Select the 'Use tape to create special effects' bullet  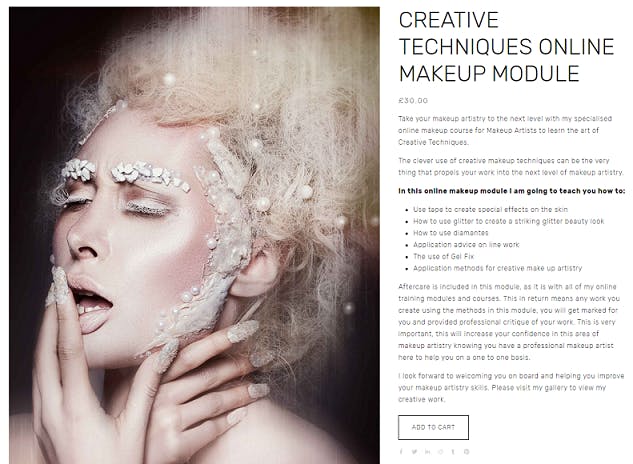point(490,210)
